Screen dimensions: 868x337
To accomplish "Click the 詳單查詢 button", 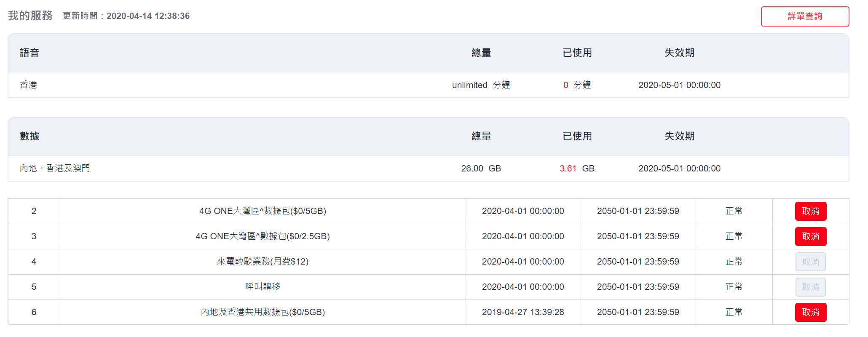I will pyautogui.click(x=804, y=16).
